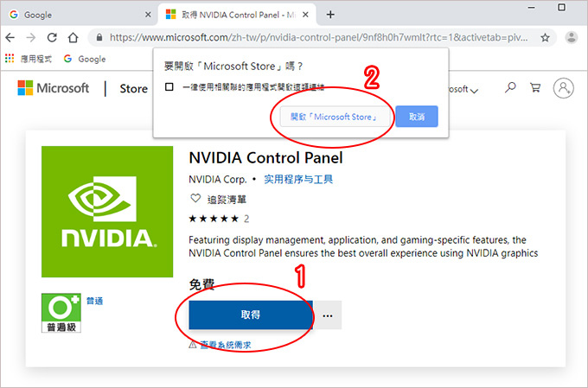Open the 实用程序与工具 category link
The width and height of the screenshot is (588, 388).
(298, 179)
